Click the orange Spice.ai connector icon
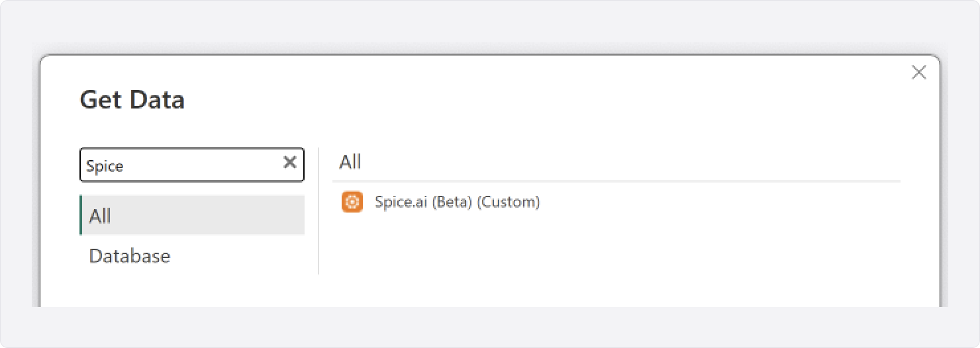Image resolution: width=980 pixels, height=348 pixels. (352, 202)
